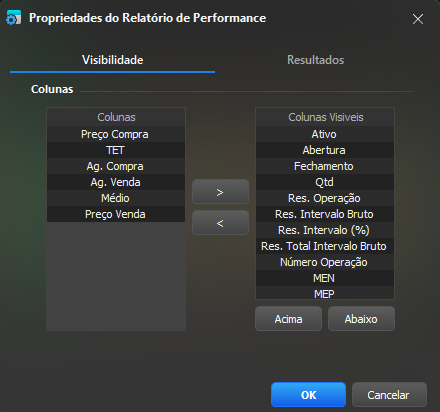Select Ativo in visible columns
Image resolution: width=440 pixels, height=412 pixels.
pyautogui.click(x=325, y=134)
